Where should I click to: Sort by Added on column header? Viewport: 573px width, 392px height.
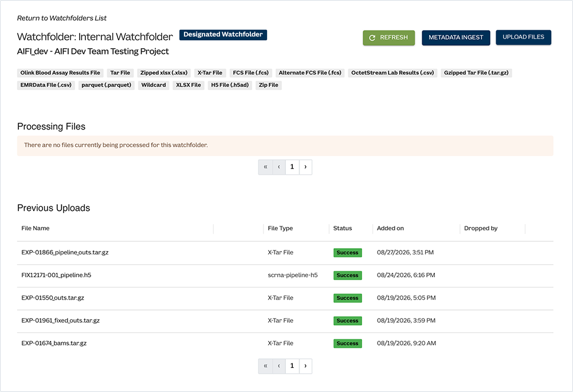click(x=390, y=228)
